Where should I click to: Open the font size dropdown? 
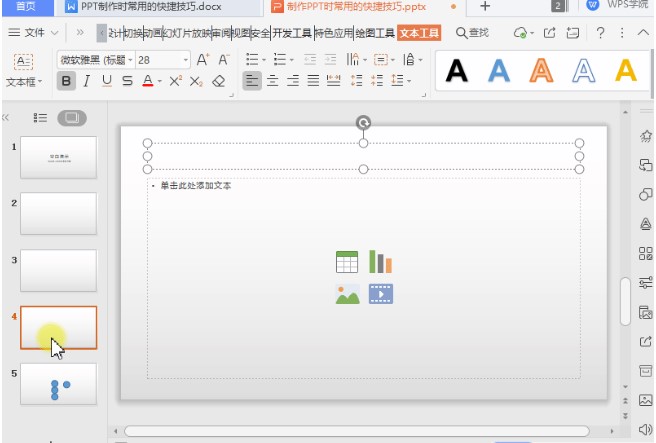pos(186,60)
